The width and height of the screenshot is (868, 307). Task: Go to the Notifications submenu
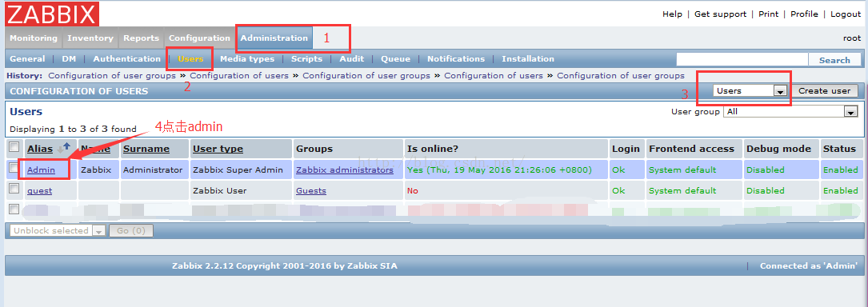pyautogui.click(x=455, y=58)
